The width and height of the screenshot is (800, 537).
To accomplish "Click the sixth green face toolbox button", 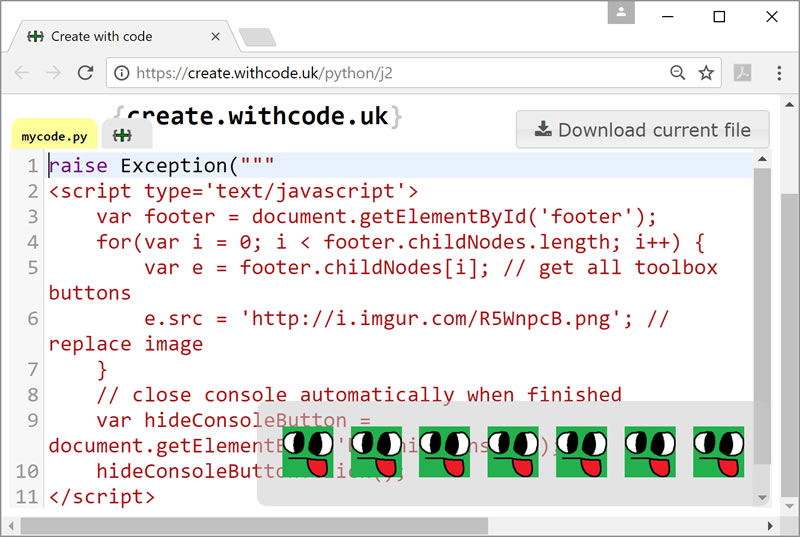I will pos(650,452).
